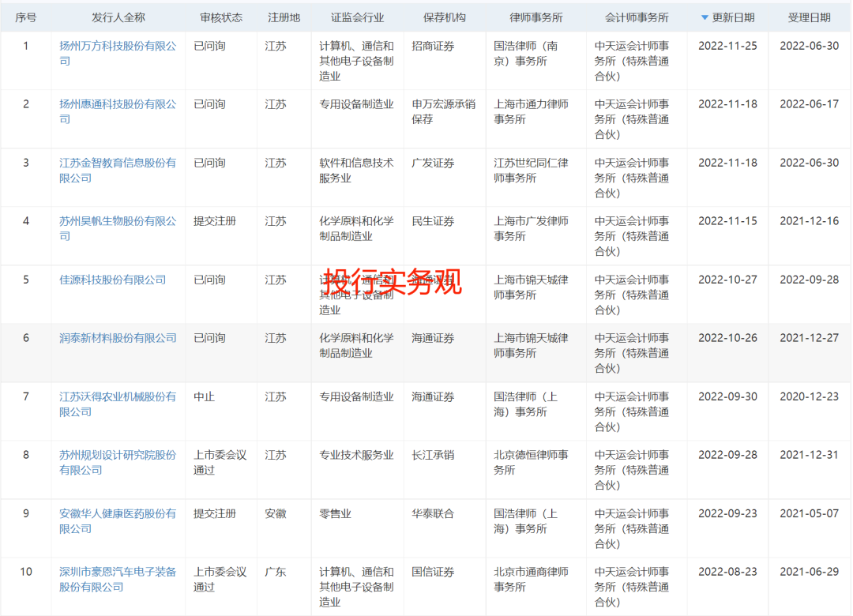853x616 pixels.
Task: Click the update date 2022-10-27
Action: point(727,280)
